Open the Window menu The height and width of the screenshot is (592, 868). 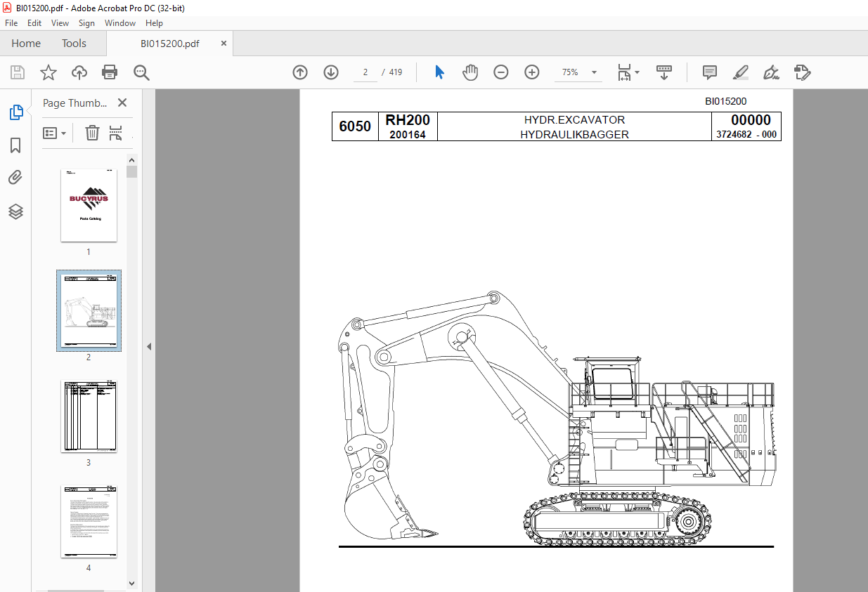120,23
